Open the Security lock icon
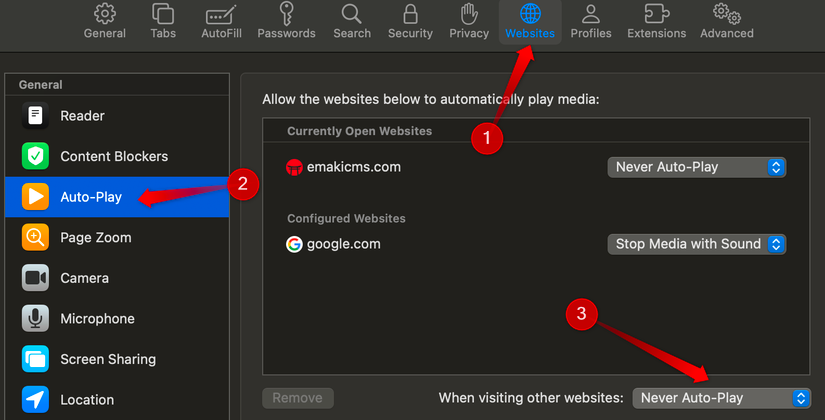 [410, 14]
